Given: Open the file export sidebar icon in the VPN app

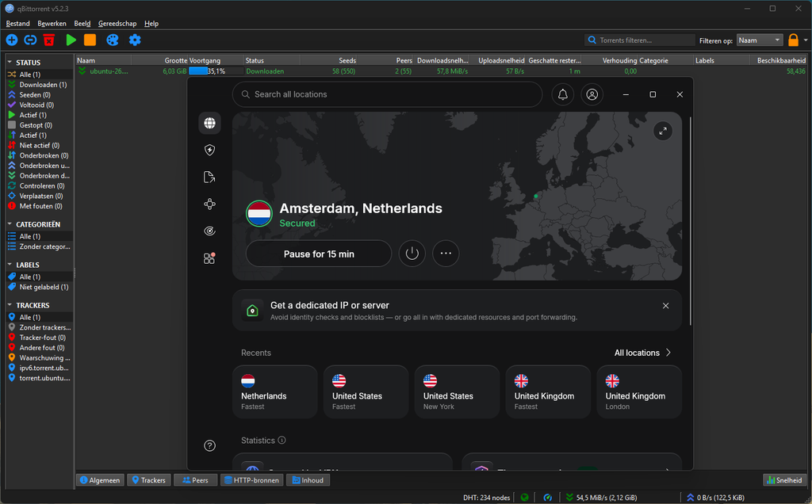Looking at the screenshot, I should coord(209,177).
